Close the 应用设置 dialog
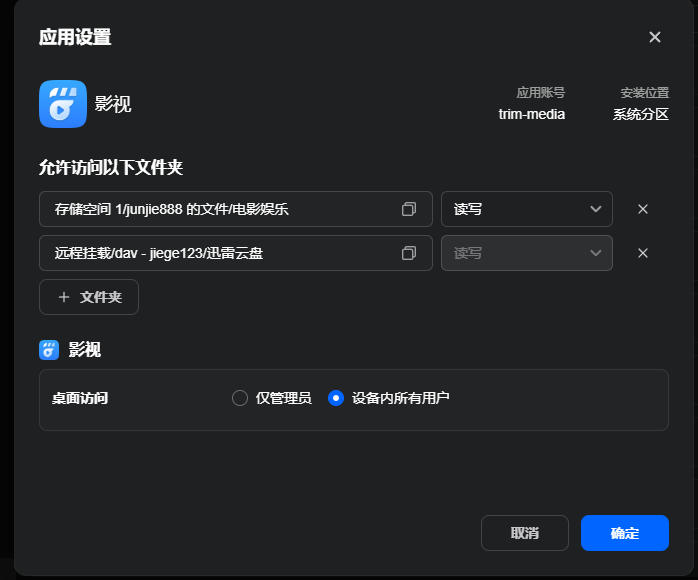Screen dimensions: 698x580 (654, 37)
